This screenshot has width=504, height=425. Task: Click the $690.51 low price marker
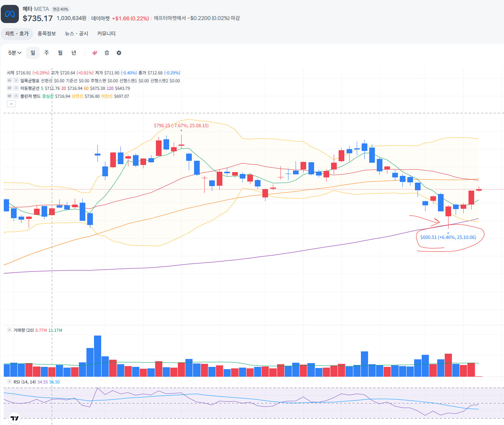[x=448, y=237]
